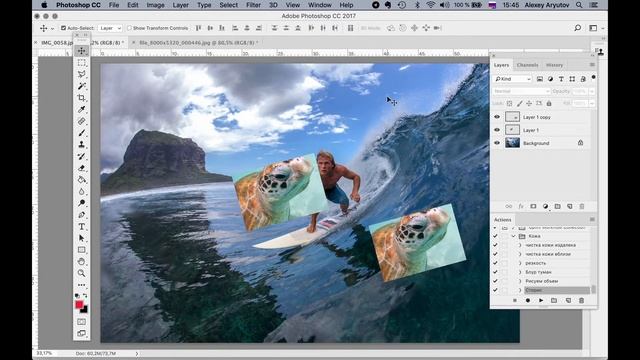This screenshot has height=360, width=640.
Task: Change screen mode icon in toolbox
Action: pos(82,333)
